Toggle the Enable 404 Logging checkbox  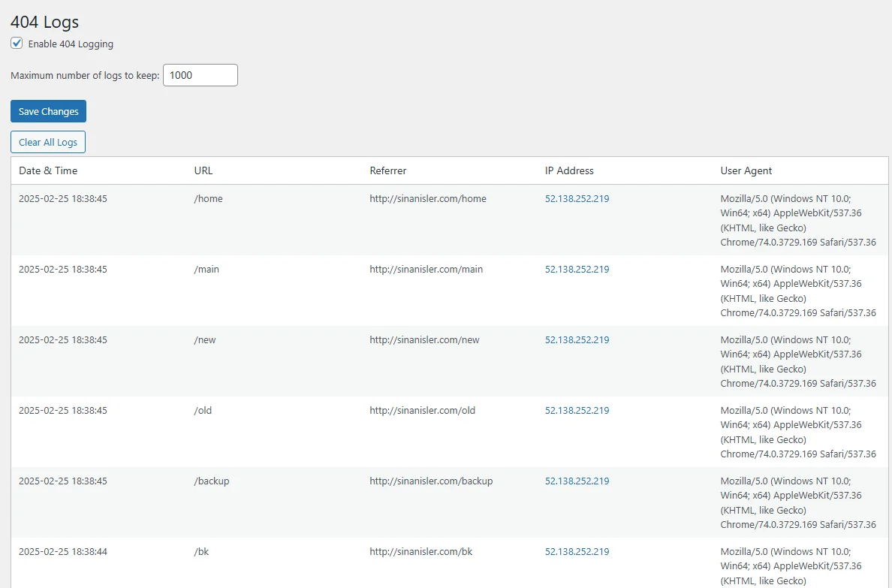(x=17, y=44)
